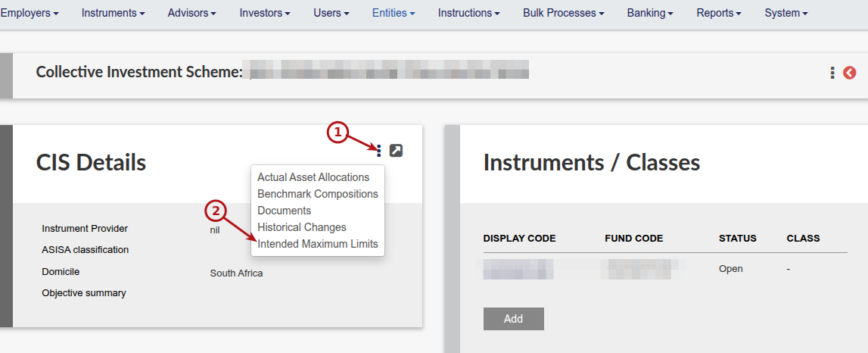Open Documents from the popup menu

point(284,211)
